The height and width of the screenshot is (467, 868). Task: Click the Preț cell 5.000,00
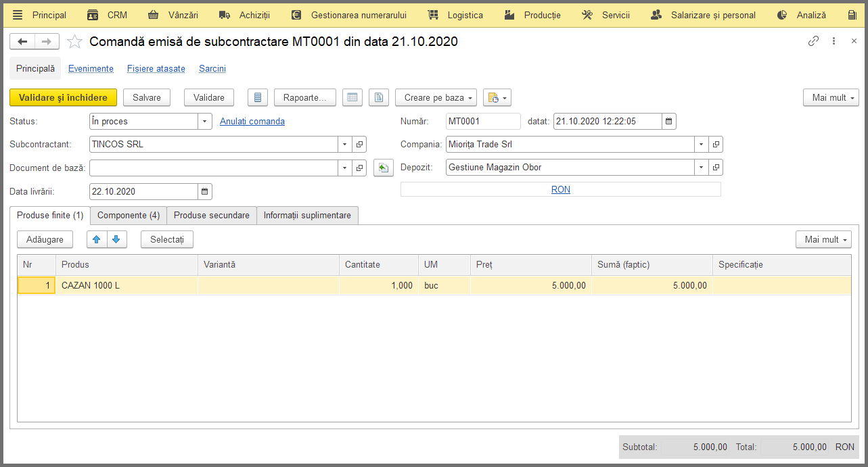click(x=530, y=286)
